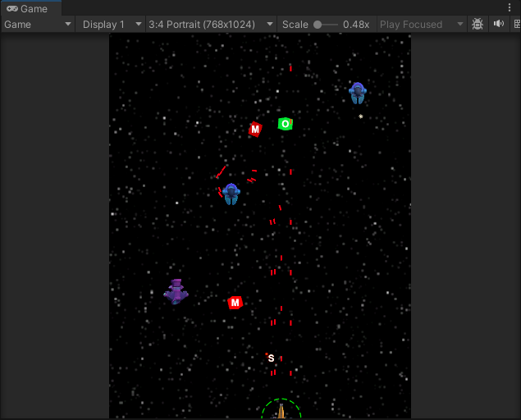This screenshot has width=521, height=420.
Task: Click the blue enemy surrounded by red bullets
Action: point(231,194)
